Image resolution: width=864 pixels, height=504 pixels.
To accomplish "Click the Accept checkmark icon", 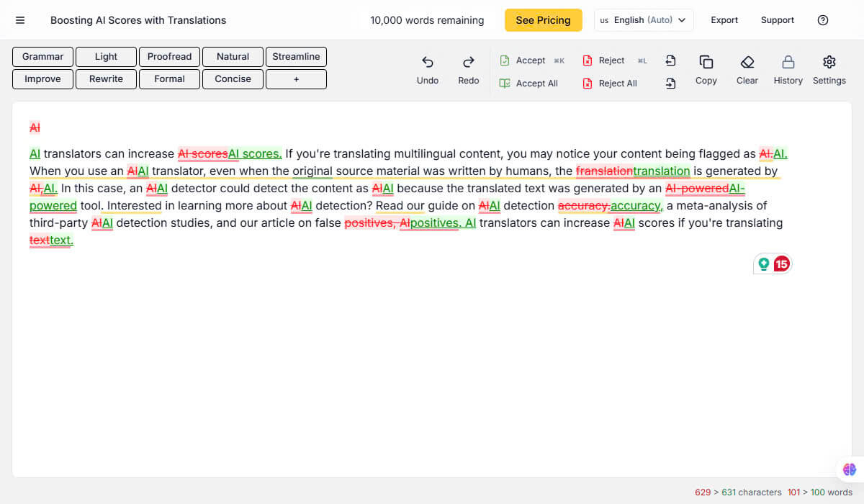I will (x=505, y=60).
